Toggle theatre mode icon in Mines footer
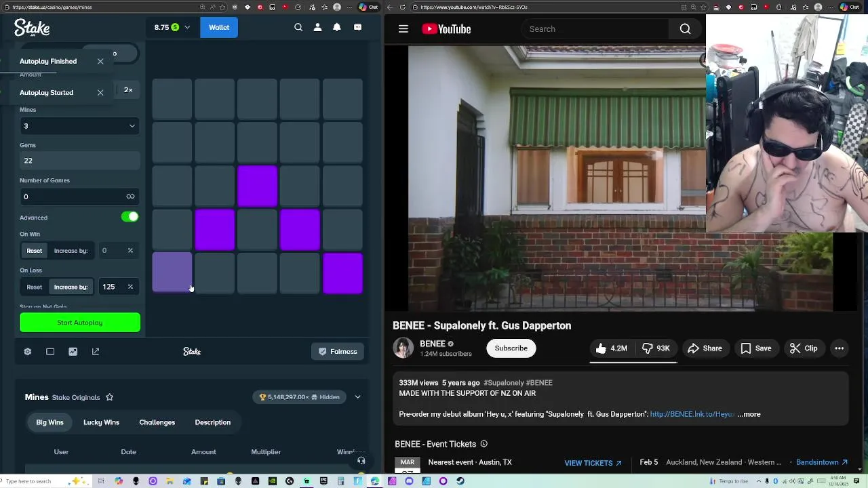 click(50, 352)
